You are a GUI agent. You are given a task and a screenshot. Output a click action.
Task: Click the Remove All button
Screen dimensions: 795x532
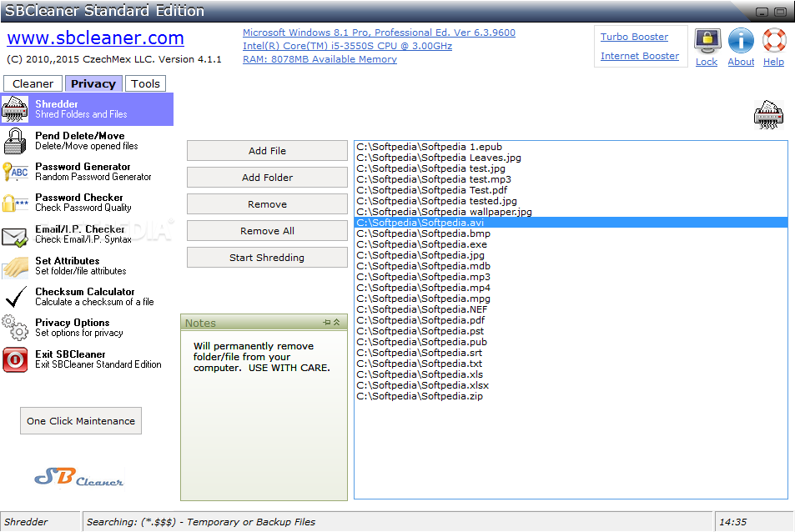coord(267,231)
